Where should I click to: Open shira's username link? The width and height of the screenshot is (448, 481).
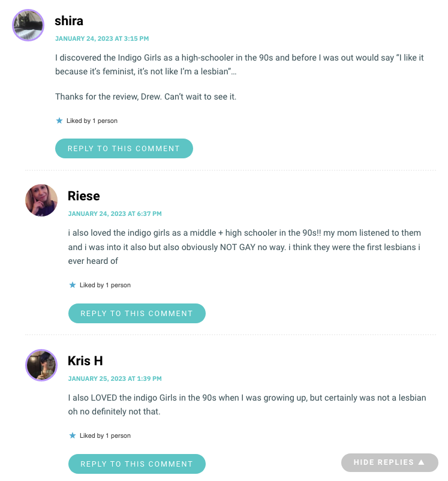(69, 21)
